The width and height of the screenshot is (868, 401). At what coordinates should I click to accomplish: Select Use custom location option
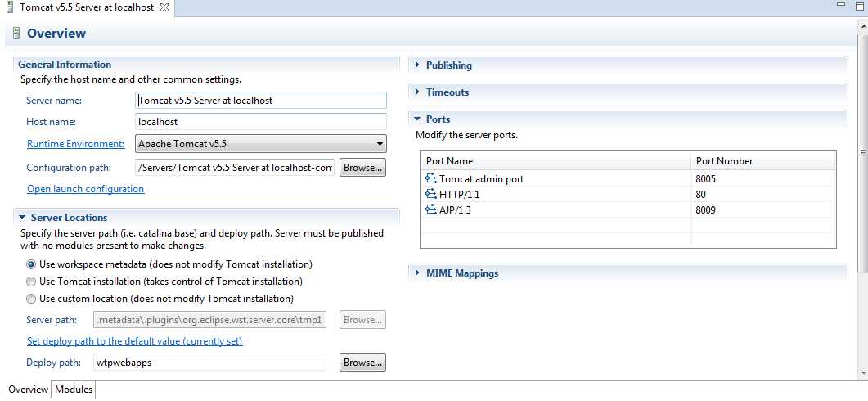point(31,299)
